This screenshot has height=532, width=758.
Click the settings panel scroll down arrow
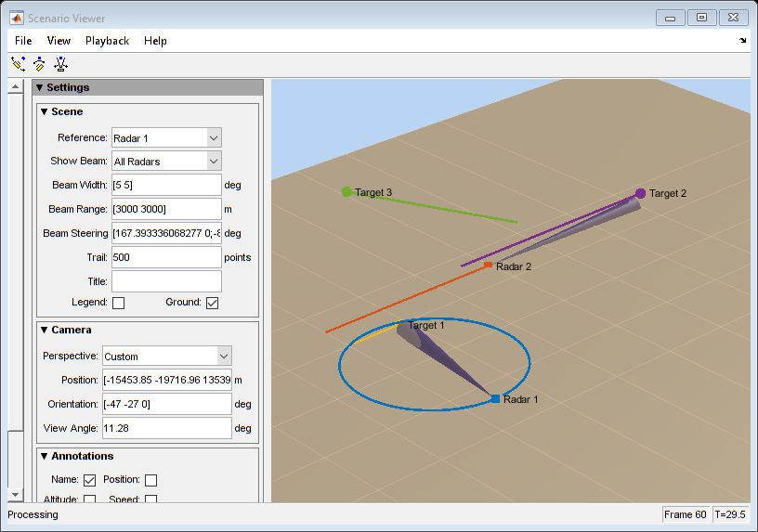[16, 495]
